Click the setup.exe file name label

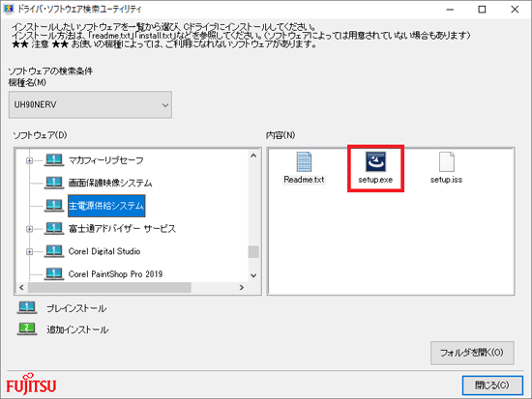(375, 180)
